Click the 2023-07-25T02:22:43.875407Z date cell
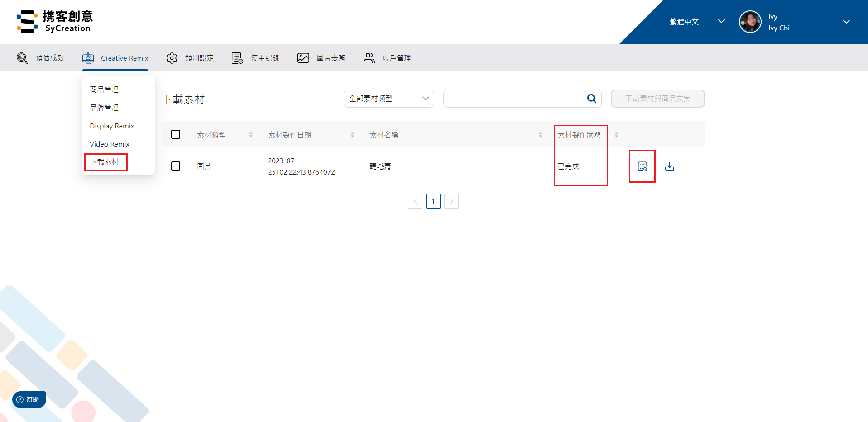Image resolution: width=868 pixels, height=422 pixels. coord(302,166)
